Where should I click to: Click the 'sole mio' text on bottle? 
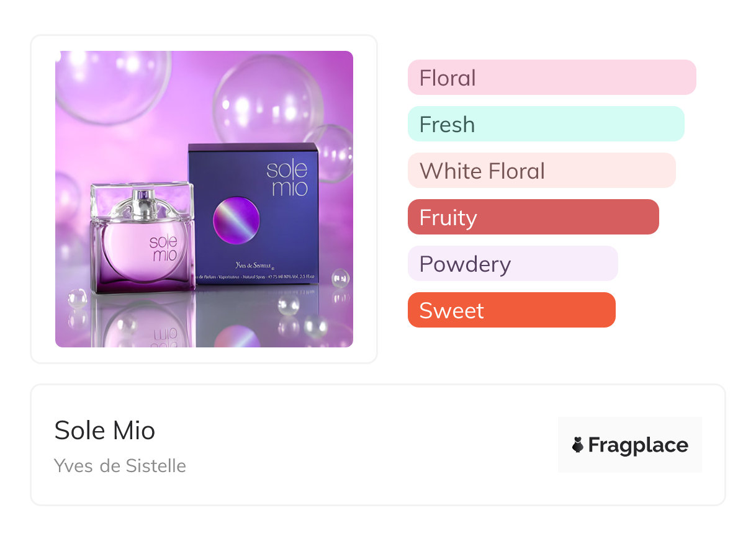coord(163,248)
